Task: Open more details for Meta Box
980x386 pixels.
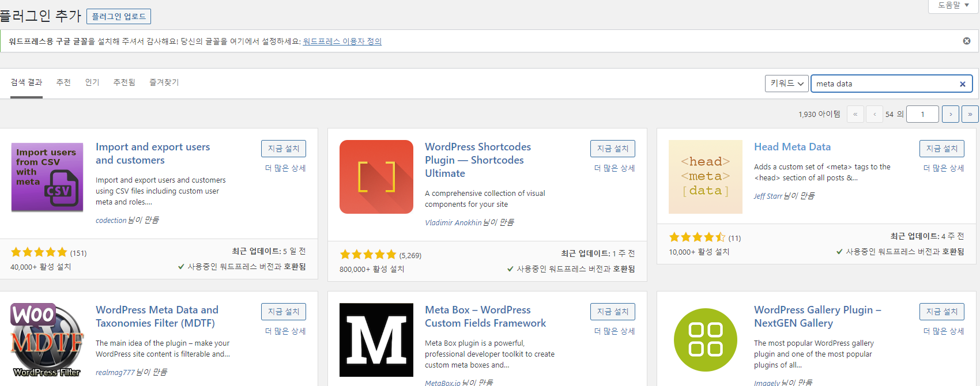Action: point(615,331)
